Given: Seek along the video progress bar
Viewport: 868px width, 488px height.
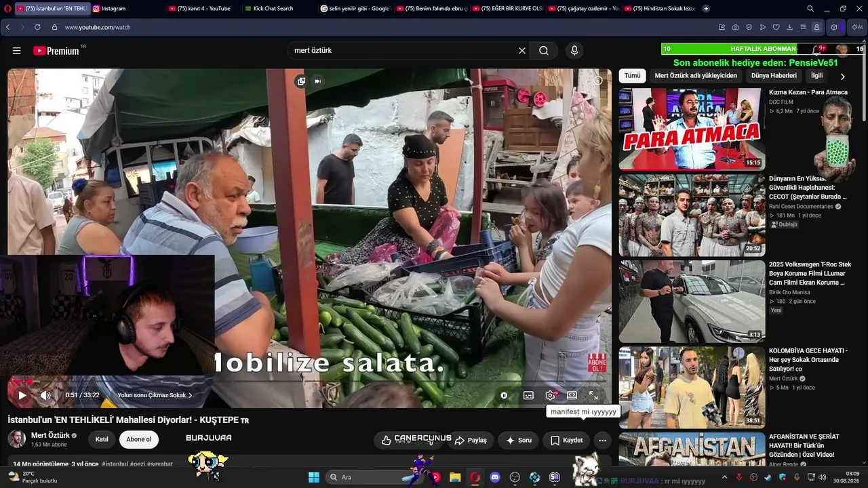Looking at the screenshot, I should pos(309,382).
